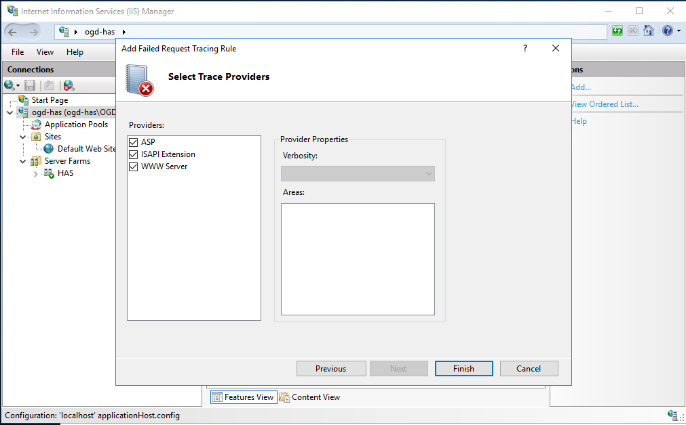686x425 pixels.
Task: Click the ogd-has breadcrumb in address bar
Action: 100,32
